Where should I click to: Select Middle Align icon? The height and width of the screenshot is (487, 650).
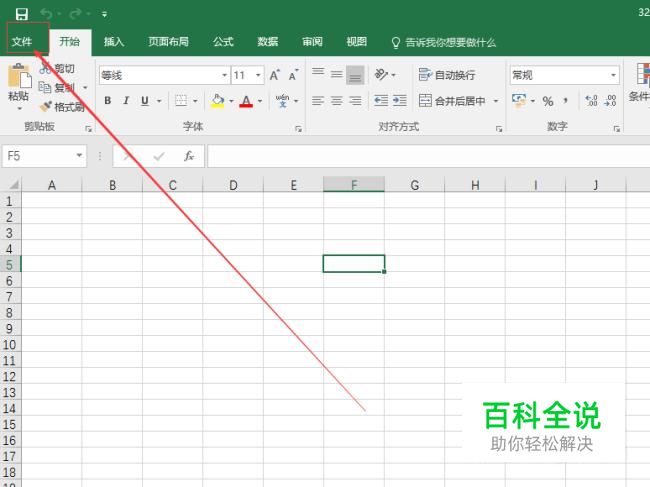pos(337,75)
